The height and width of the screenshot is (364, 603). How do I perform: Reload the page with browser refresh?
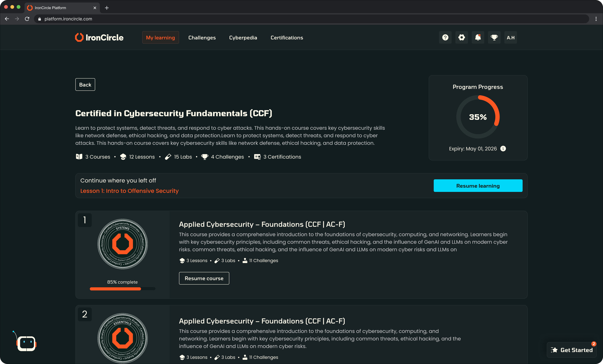27,19
